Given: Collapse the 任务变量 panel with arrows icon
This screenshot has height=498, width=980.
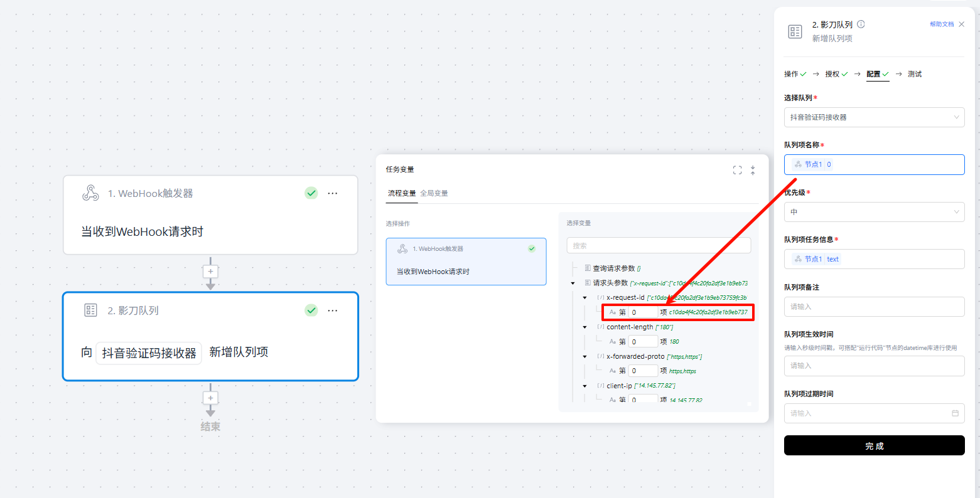Looking at the screenshot, I should (753, 170).
